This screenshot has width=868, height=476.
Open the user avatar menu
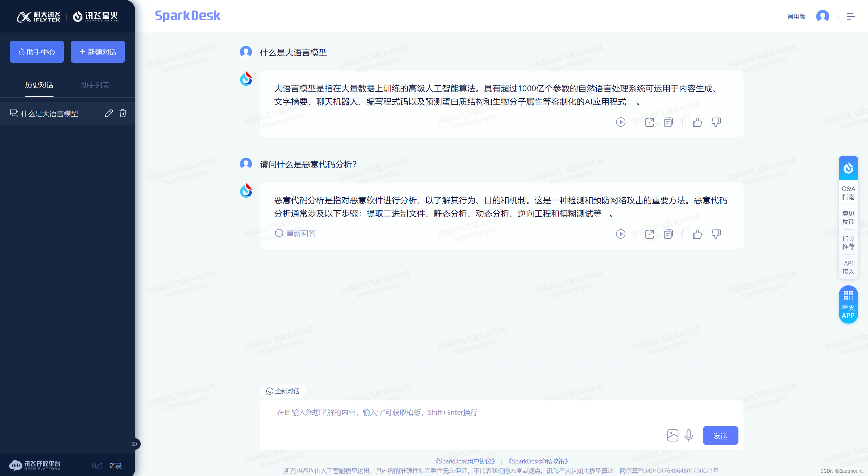point(822,16)
